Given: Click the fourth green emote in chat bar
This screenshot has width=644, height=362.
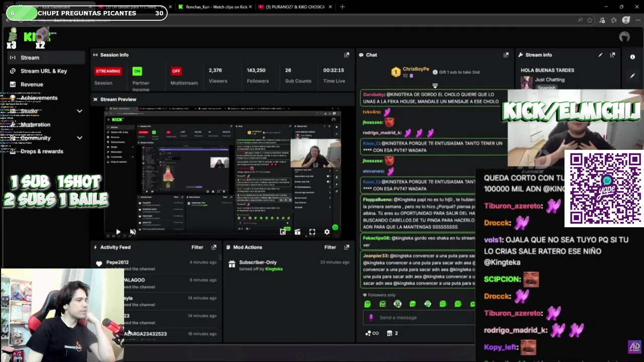Looking at the screenshot, I should [x=413, y=304].
